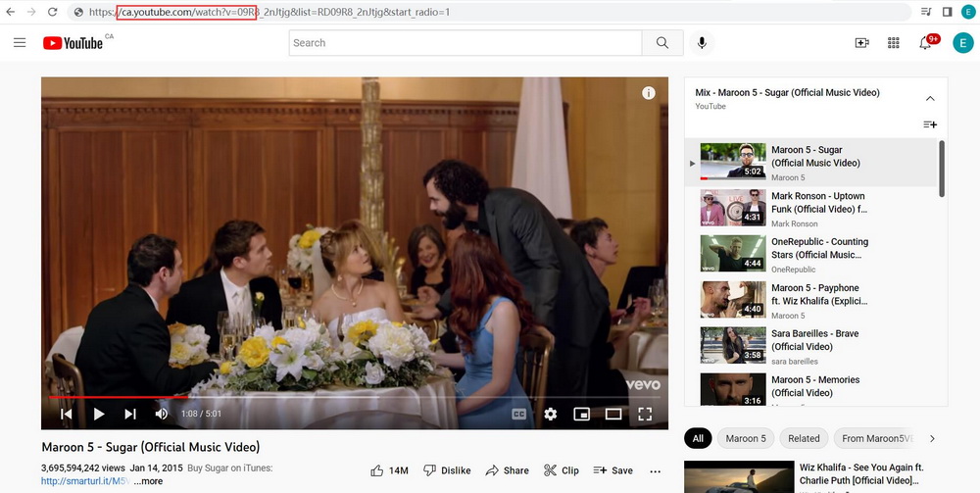Click the Share button
The height and width of the screenshot is (493, 980).
click(x=507, y=470)
